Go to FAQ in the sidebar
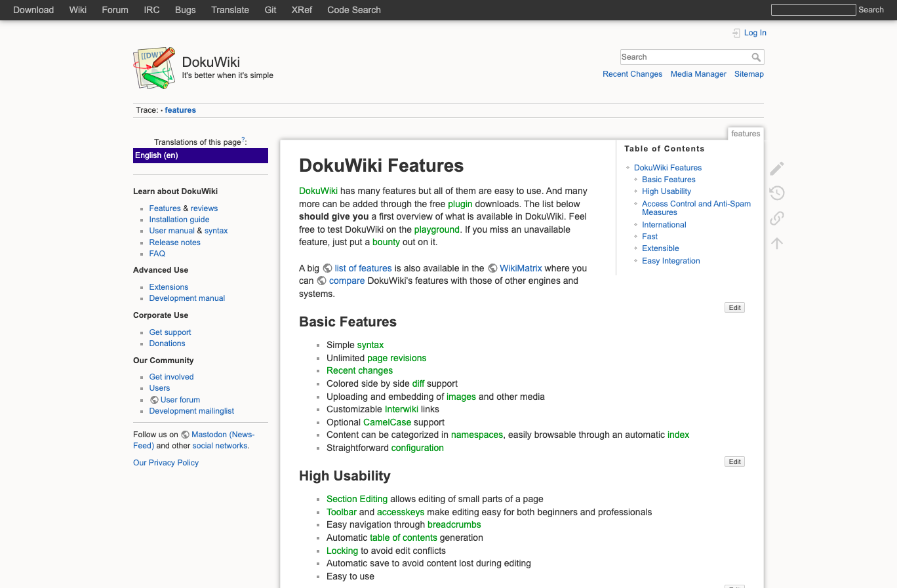897x588 pixels. [157, 254]
